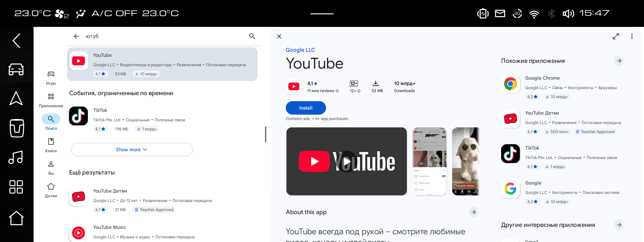Expand the About this app arrow

473,212
